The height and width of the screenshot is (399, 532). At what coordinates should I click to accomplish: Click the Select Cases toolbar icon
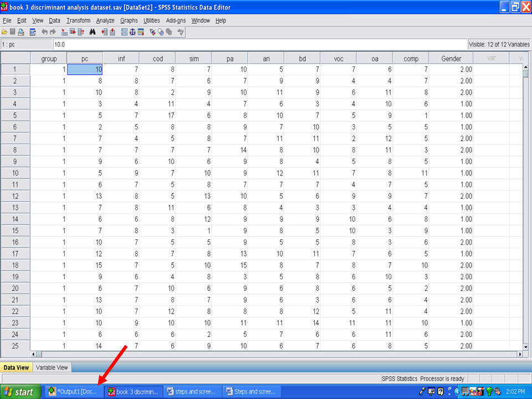coord(141,32)
